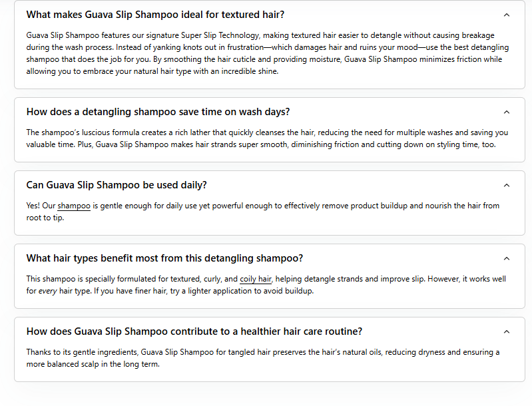Toggle 'How does a detangling shampoo save time' heading
Screen dimensions: 532x406
point(158,112)
